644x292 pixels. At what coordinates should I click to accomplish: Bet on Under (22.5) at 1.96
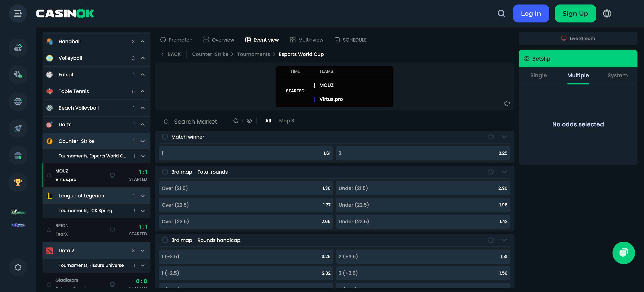423,205
